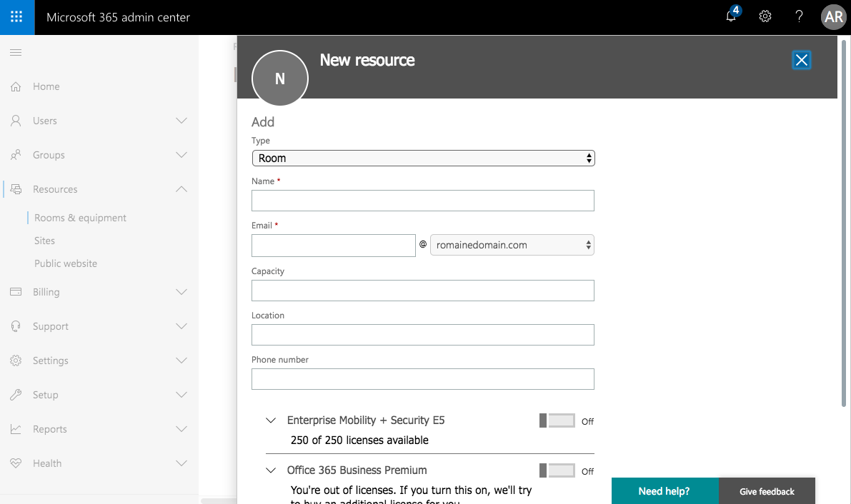The height and width of the screenshot is (504, 851).
Task: Expand the Users menu chevron
Action: (181, 121)
